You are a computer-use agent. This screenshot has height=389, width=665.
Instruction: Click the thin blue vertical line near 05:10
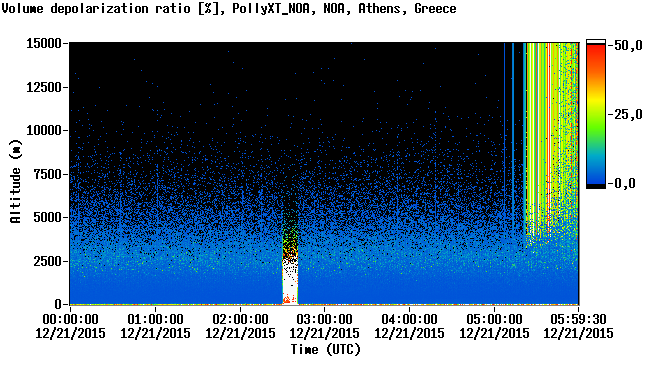coord(504,127)
